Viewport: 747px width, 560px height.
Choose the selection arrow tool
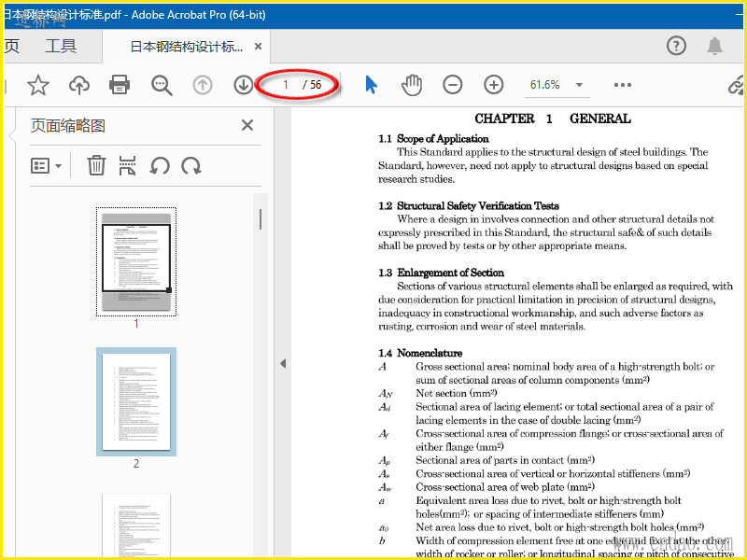tap(371, 85)
